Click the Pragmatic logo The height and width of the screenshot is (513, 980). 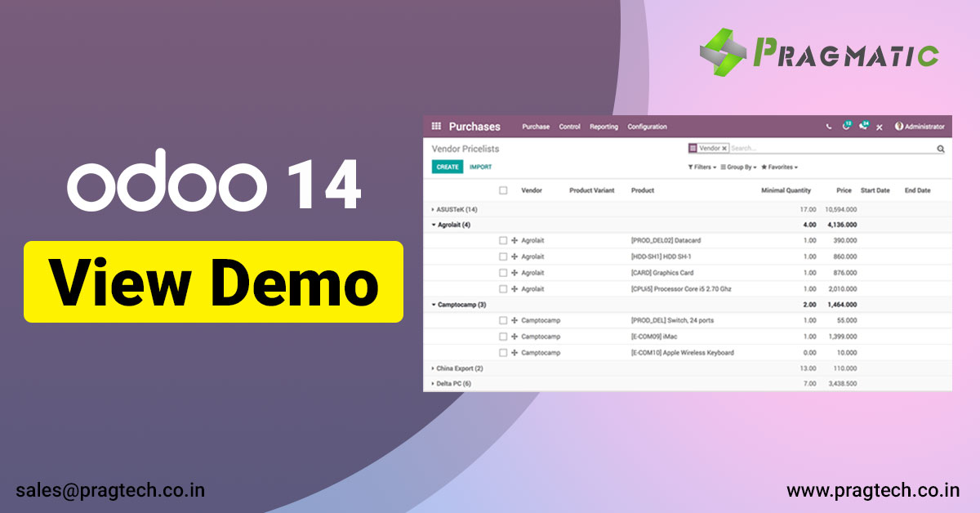(819, 52)
